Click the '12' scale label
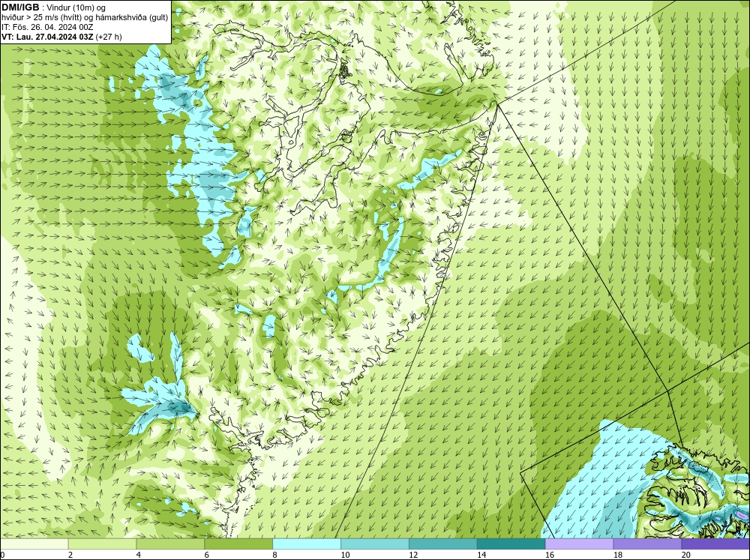 [414, 555]
